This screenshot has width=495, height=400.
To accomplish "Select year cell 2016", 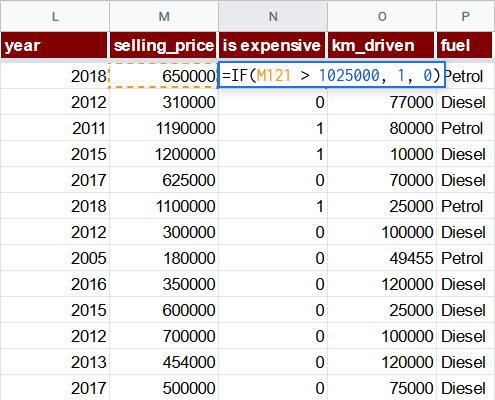I will coord(55,284).
